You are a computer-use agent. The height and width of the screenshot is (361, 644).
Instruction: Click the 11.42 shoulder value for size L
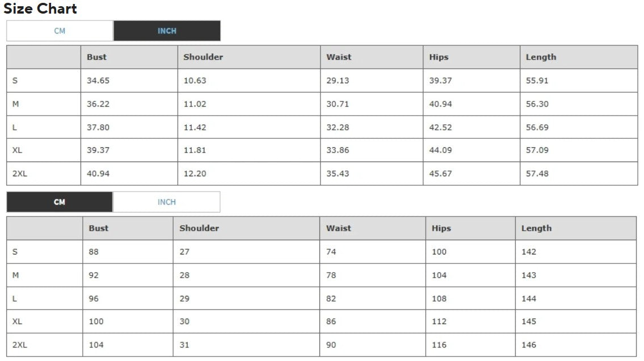pyautogui.click(x=195, y=128)
